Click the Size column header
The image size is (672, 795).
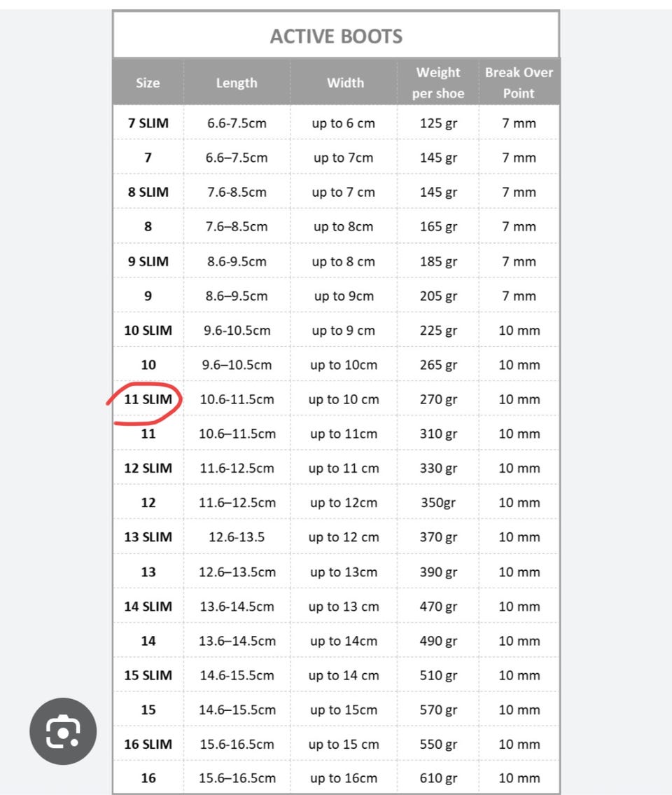coord(148,83)
